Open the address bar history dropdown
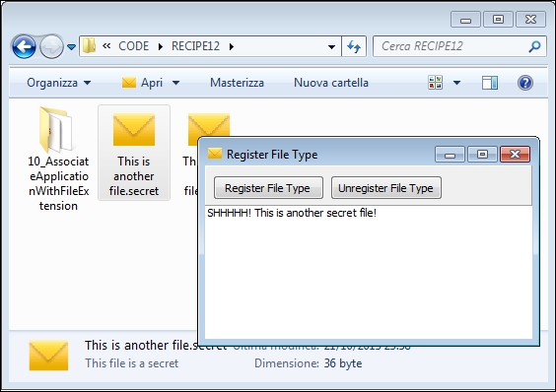556x392 pixels. (331, 46)
